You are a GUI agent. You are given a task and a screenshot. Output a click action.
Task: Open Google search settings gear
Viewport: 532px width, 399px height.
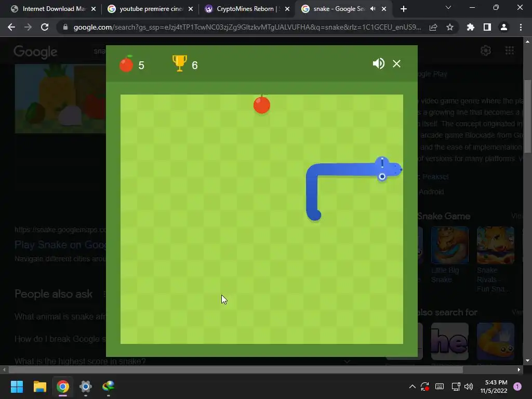[486, 50]
